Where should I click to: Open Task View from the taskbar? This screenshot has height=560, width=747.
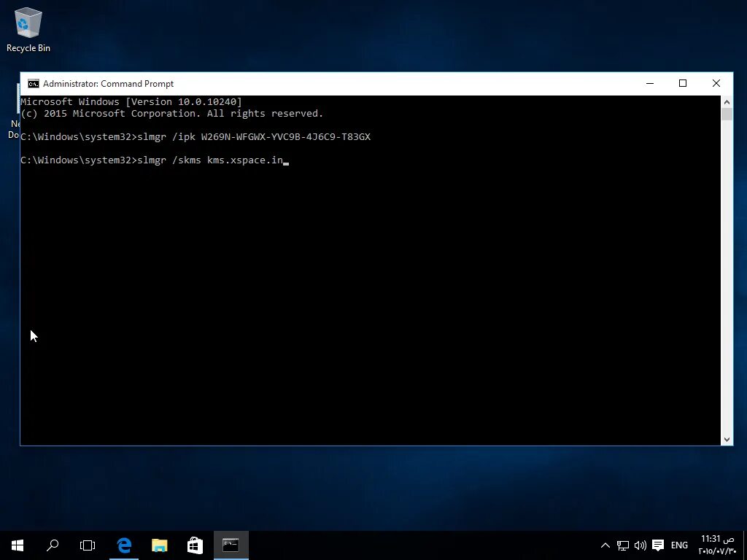88,545
